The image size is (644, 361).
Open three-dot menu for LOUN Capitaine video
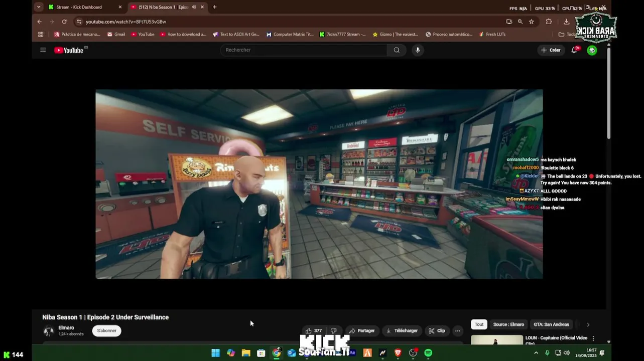(x=593, y=338)
